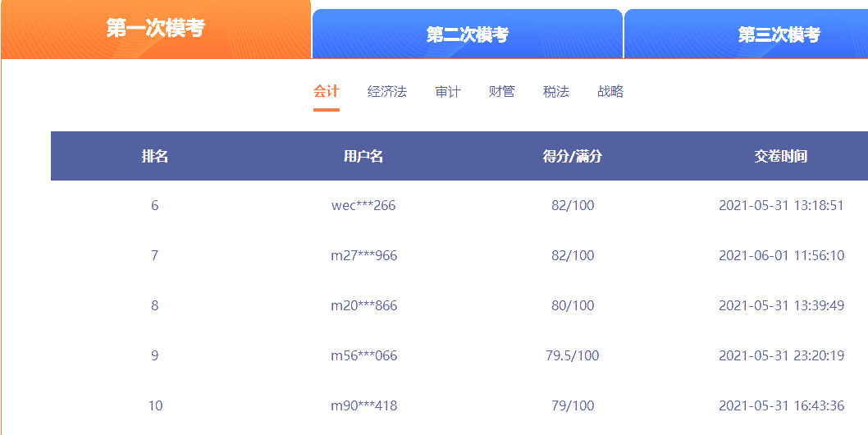Click username m90***418
The height and width of the screenshot is (435, 868).
click(364, 405)
